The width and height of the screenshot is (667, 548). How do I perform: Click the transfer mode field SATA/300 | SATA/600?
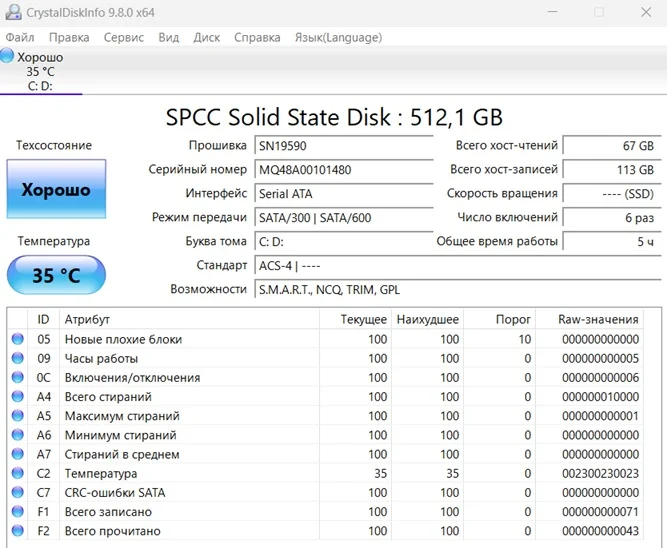click(344, 217)
